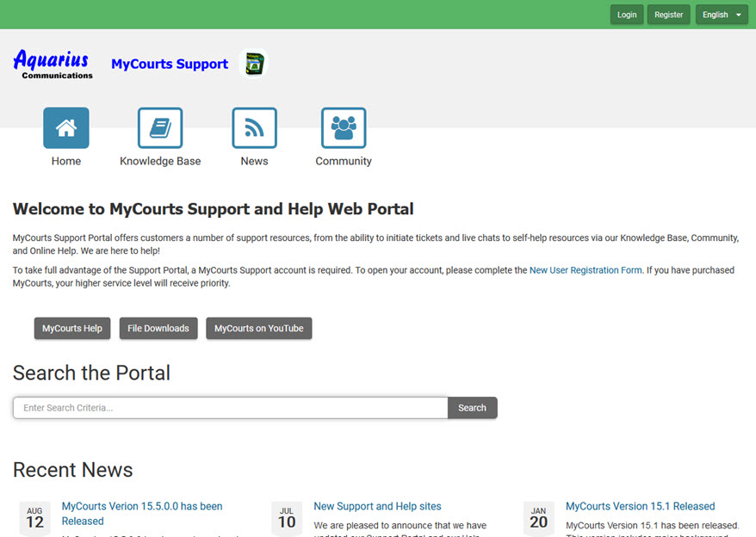
Task: Open the New User Registration Form link
Action: tap(586, 270)
